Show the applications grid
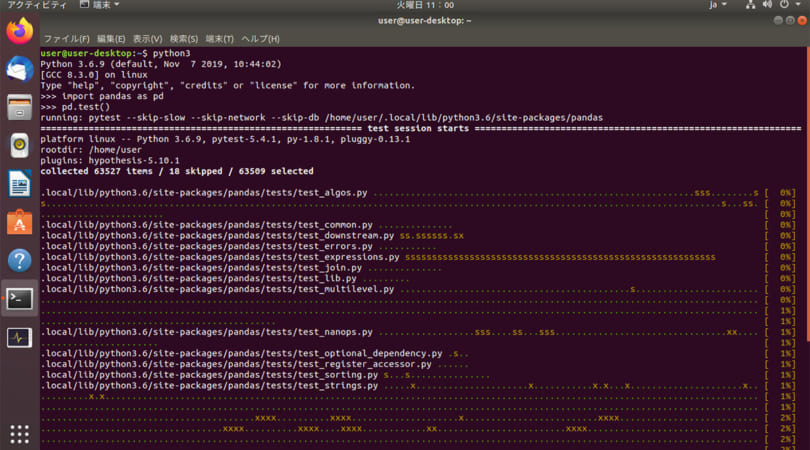Image resolution: width=810 pixels, height=450 pixels. click(20, 434)
